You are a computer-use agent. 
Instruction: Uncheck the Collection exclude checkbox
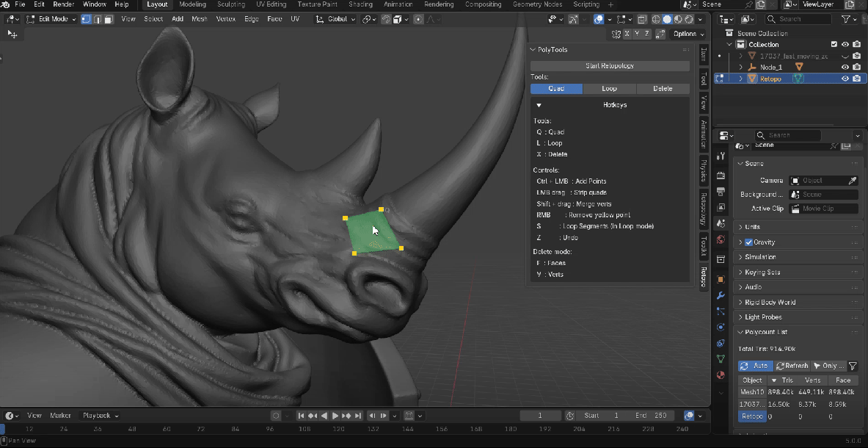coord(834,45)
